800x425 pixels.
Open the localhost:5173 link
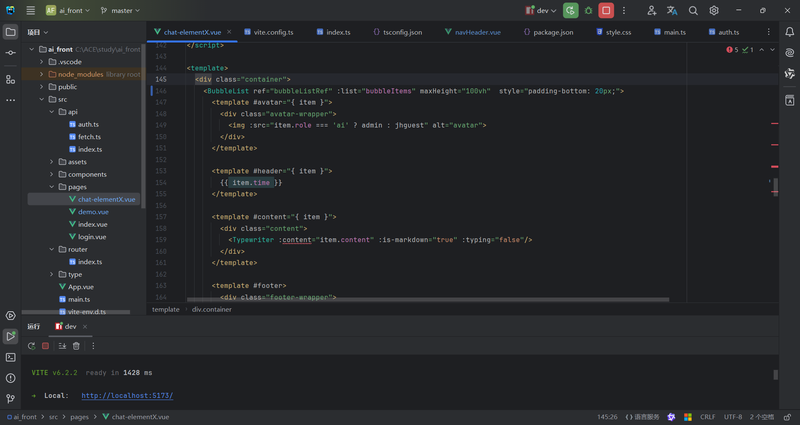click(127, 395)
